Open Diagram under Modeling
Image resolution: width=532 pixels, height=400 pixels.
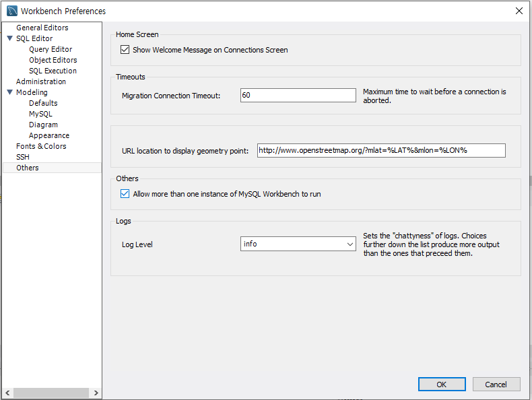[x=43, y=125]
